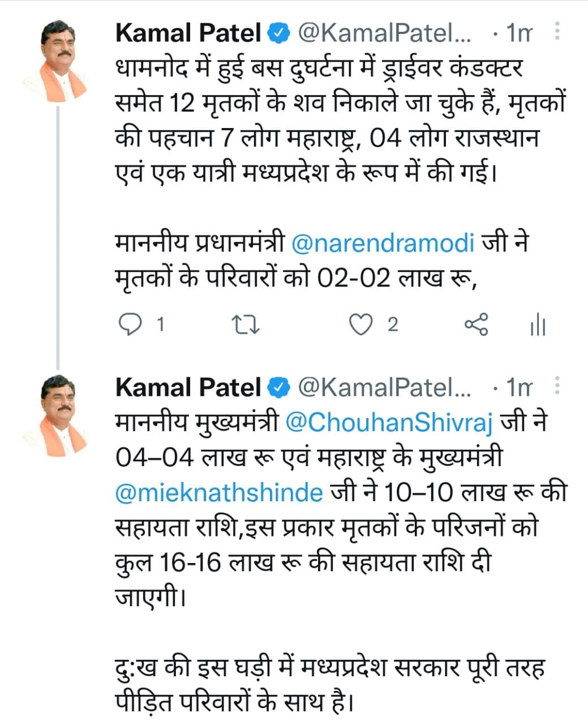
Task: Retweet the Dhamnod bus accident tweet
Action: [x=246, y=325]
